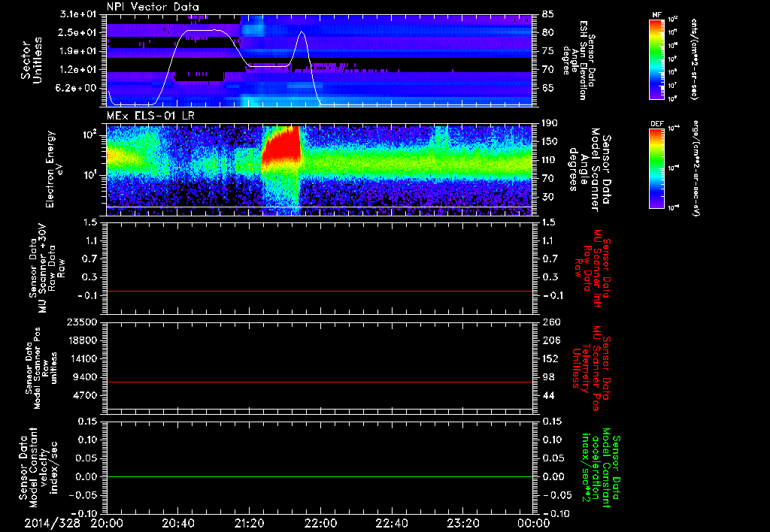
Task: Click the "44" telemetry tick value
Action: click(x=548, y=395)
